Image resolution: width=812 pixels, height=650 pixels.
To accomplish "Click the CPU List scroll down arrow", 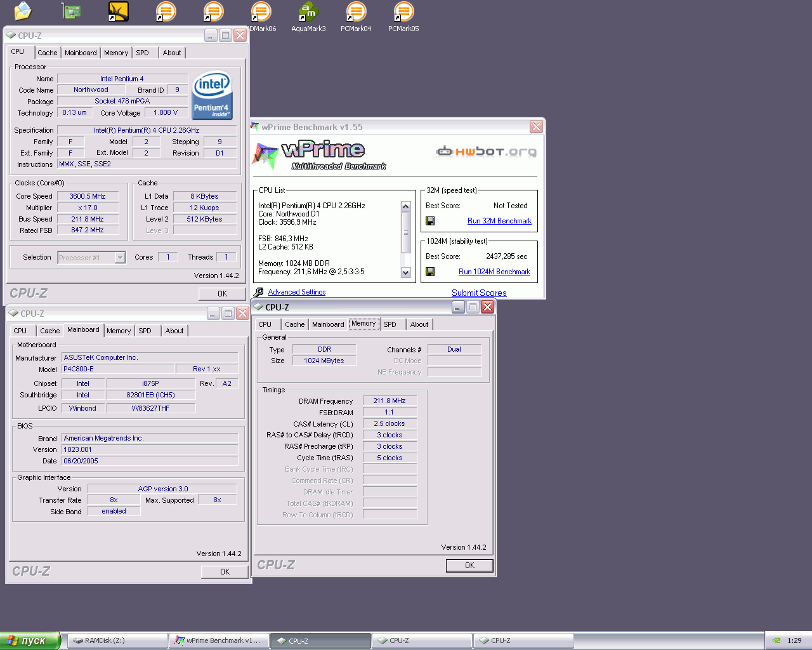I will click(x=406, y=273).
